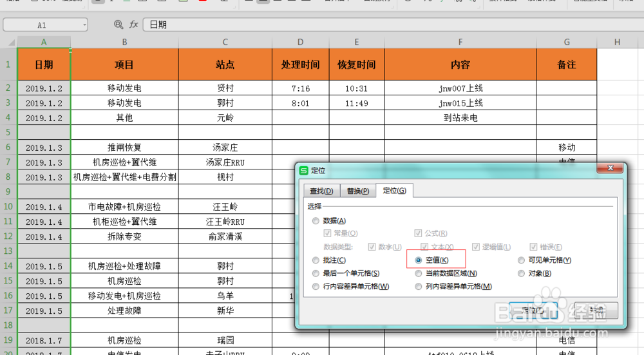
Task: Select column E header
Action: pyautogui.click(x=357, y=42)
